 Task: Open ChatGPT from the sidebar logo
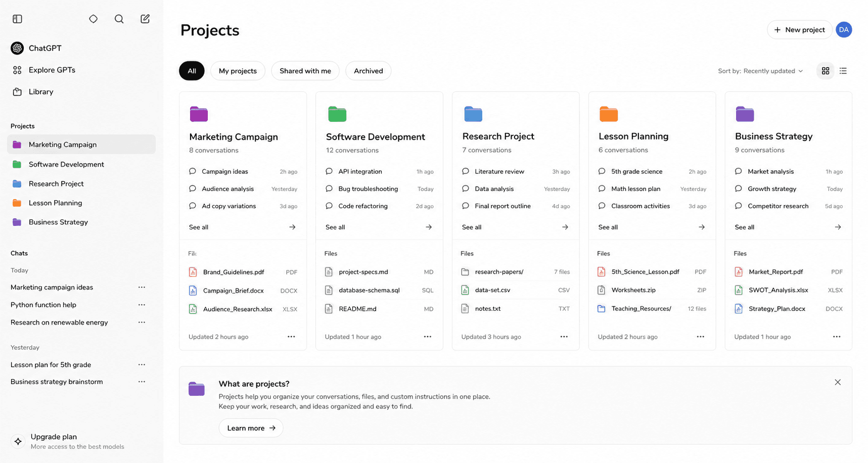pyautogui.click(x=36, y=48)
